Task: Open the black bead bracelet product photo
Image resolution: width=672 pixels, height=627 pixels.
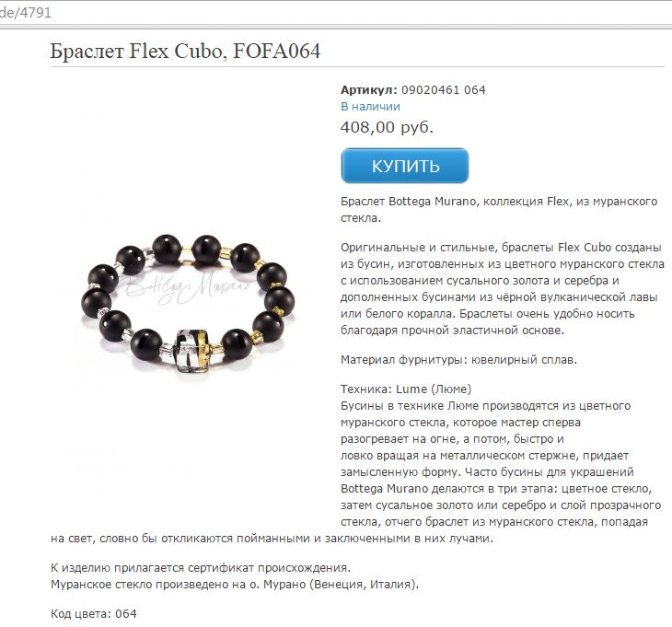Action: tap(188, 304)
